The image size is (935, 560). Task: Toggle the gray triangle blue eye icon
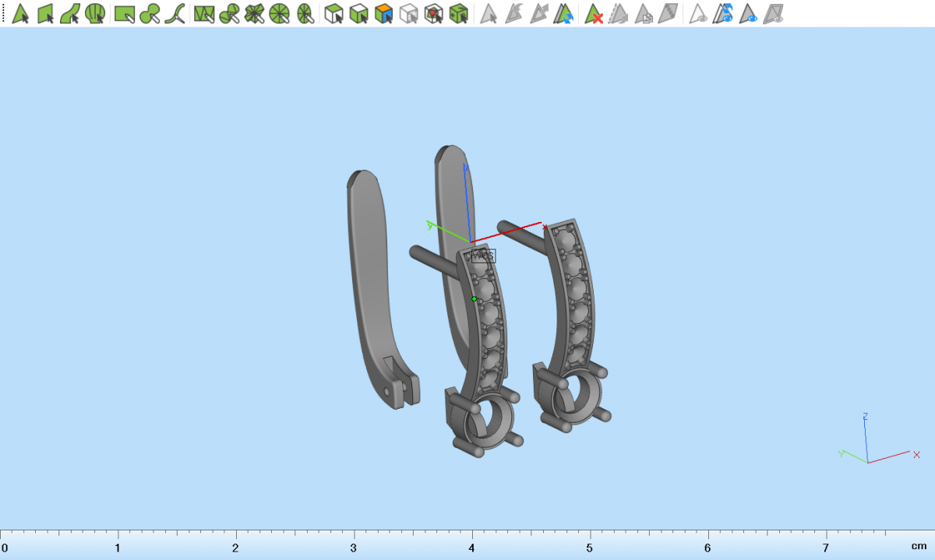coord(749,13)
